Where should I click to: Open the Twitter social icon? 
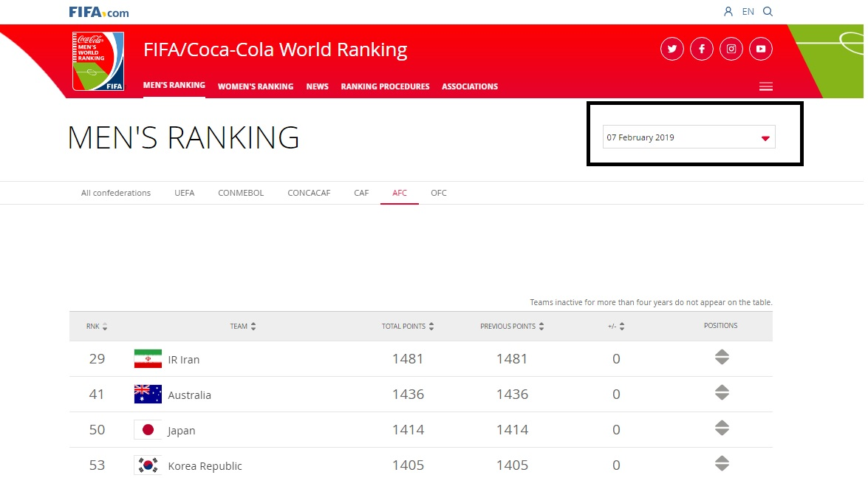671,49
